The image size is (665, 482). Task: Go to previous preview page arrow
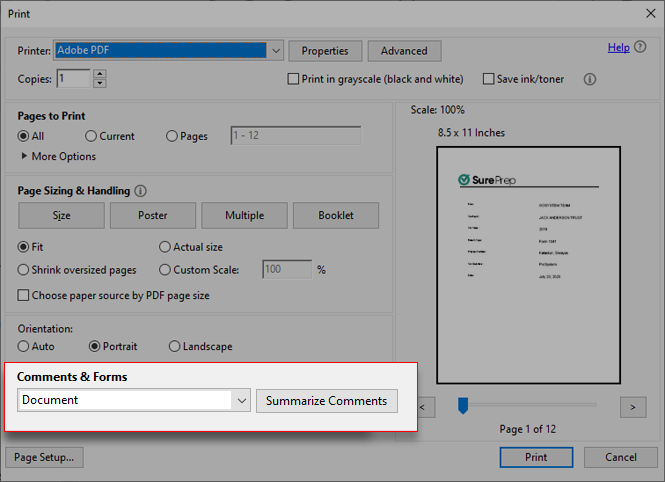(x=424, y=407)
